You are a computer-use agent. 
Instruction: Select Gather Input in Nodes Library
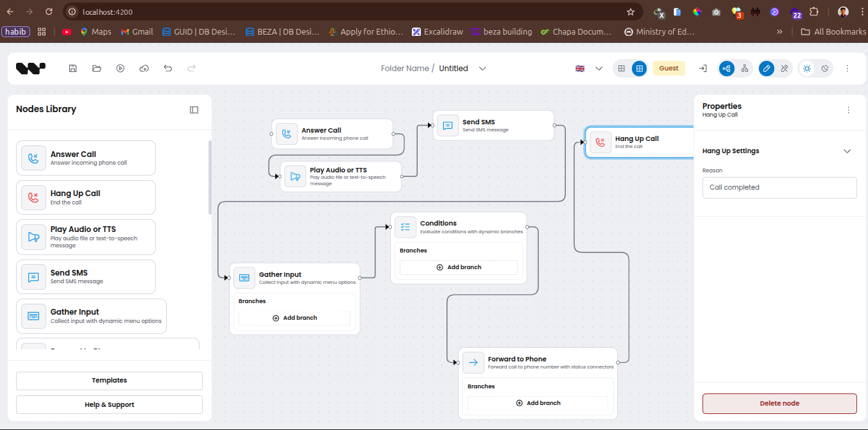coord(91,316)
